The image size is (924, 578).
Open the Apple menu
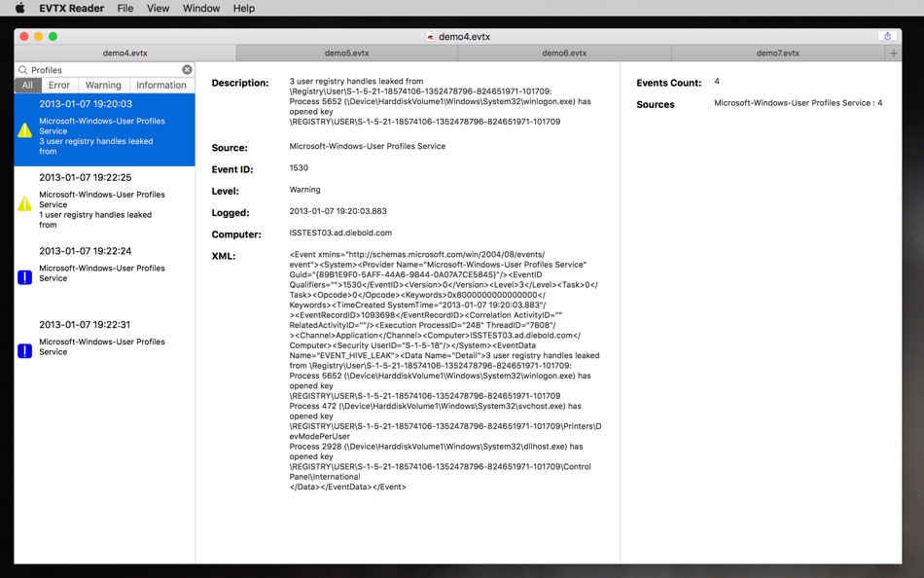click(x=20, y=8)
